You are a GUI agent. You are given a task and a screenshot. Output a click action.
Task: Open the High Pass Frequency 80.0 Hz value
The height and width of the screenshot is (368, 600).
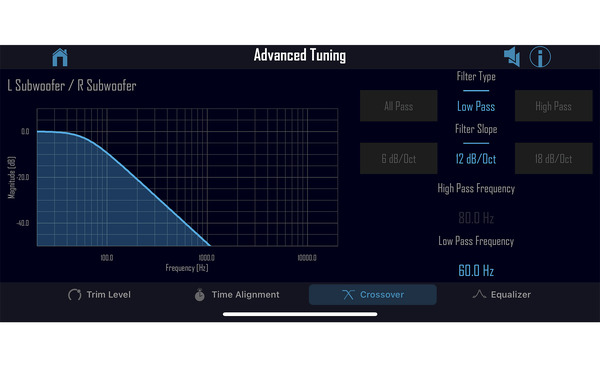click(x=476, y=218)
